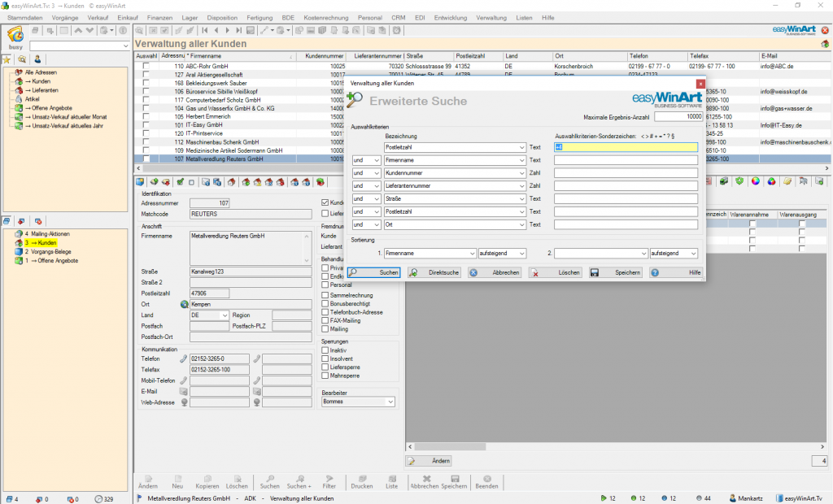833x504 pixels.
Task: Click the Beenden icon in bottom toolbar
Action: pos(486,480)
